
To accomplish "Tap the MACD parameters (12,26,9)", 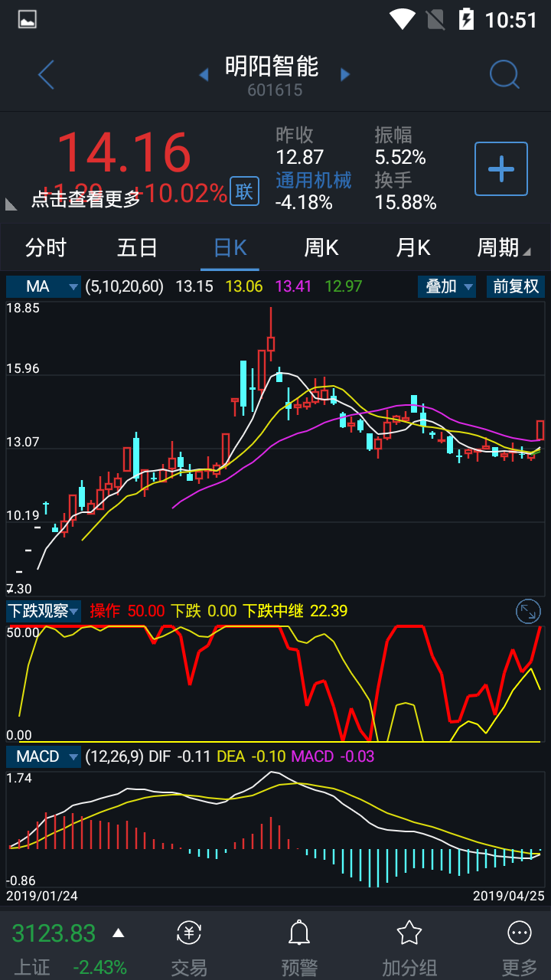I will pyautogui.click(x=114, y=756).
